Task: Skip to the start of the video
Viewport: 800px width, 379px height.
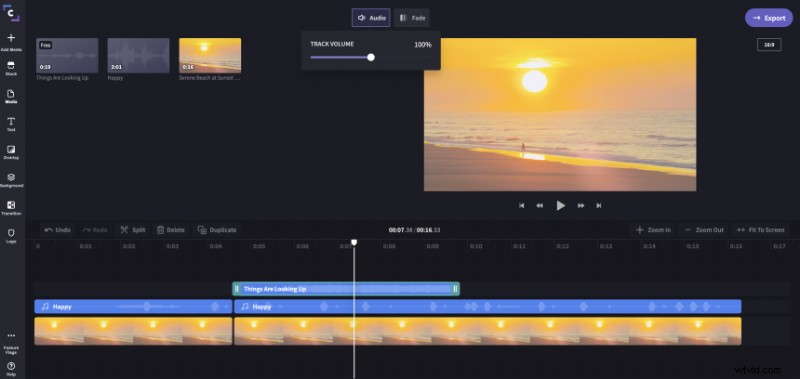Action: pos(521,206)
